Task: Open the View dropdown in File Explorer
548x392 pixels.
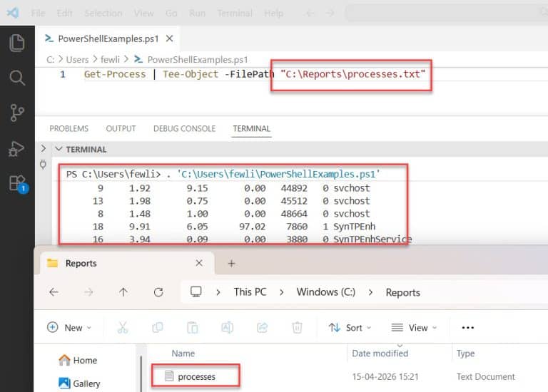Action: 414,327
